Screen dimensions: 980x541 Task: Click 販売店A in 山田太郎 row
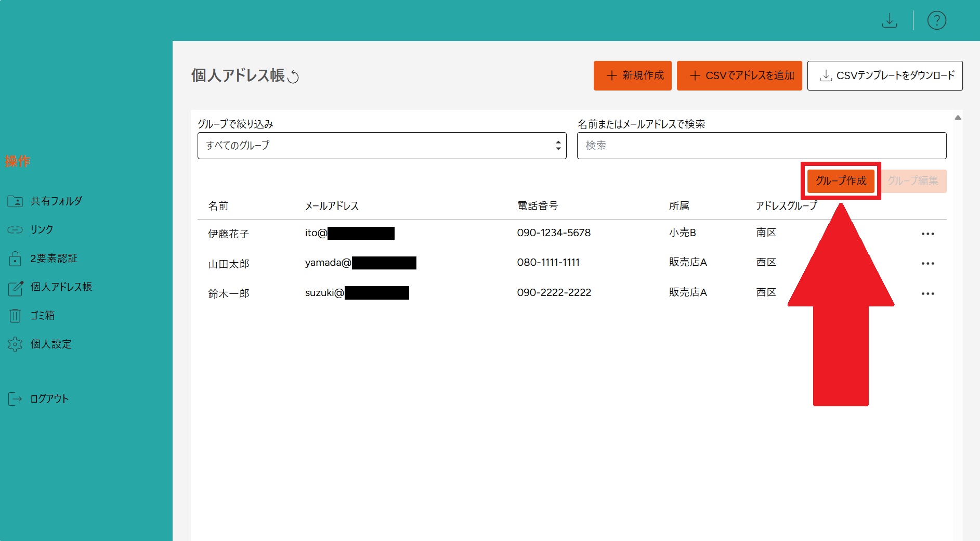click(x=688, y=262)
